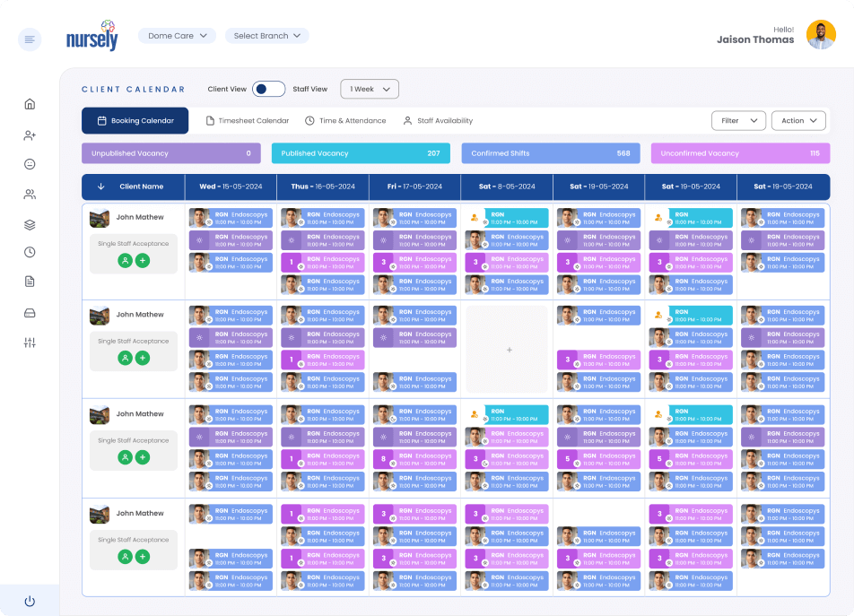This screenshot has height=616, width=854.
Task: Click the Unconfirmed Vacancy summary card
Action: coord(740,153)
